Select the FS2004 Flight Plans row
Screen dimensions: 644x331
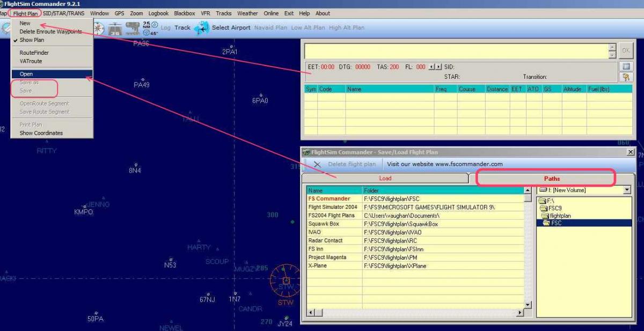click(414, 215)
